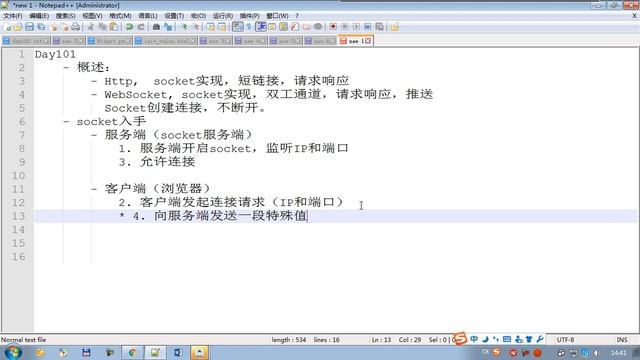This screenshot has width=640, height=360.
Task: Switch to the new 3 tab
Action: [x=216, y=41]
